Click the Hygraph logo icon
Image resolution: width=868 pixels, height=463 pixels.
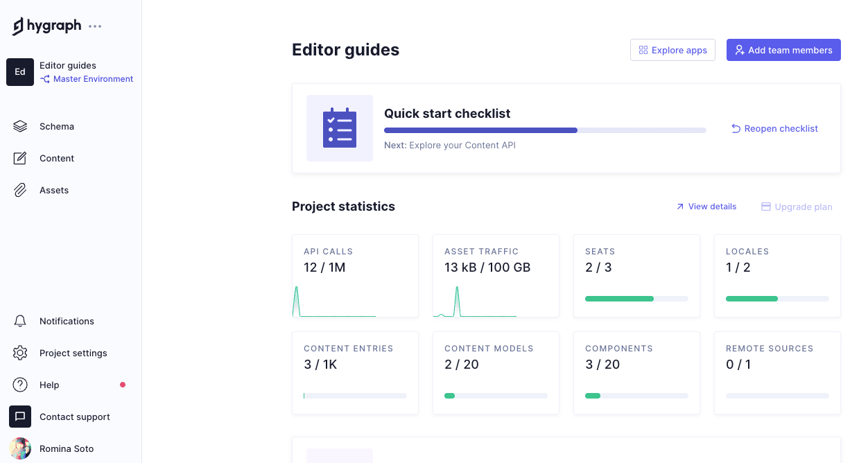19,26
